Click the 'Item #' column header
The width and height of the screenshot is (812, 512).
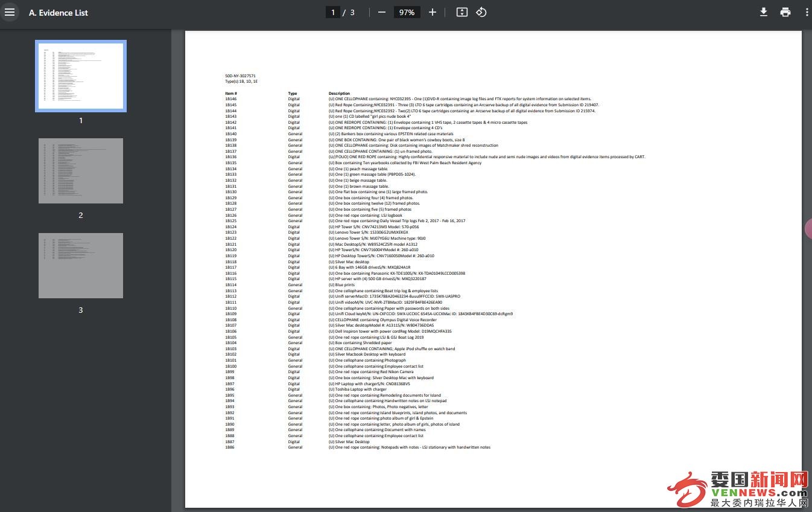(231, 94)
